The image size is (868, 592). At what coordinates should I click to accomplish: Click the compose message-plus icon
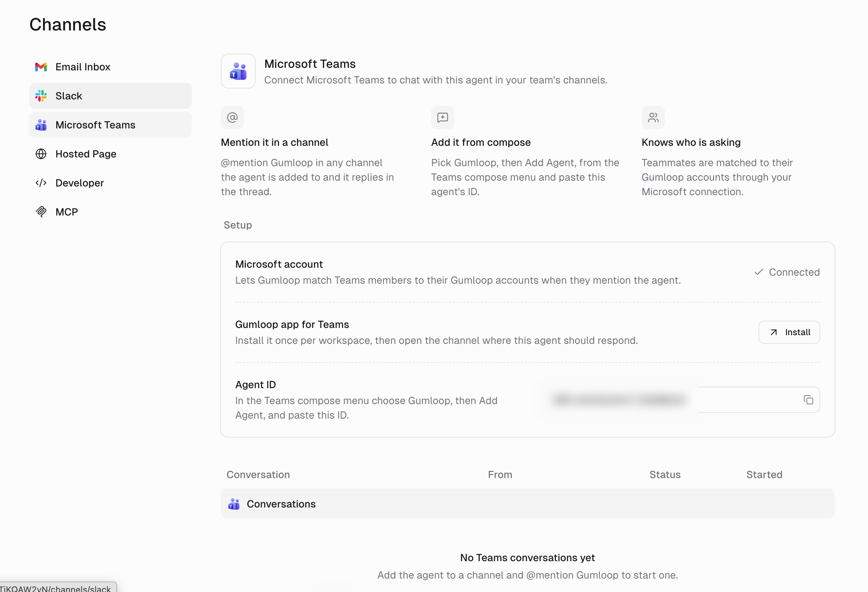point(443,118)
